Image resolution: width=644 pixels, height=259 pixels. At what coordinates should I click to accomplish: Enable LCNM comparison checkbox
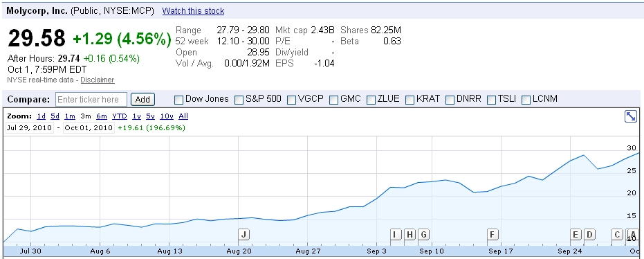[526, 100]
